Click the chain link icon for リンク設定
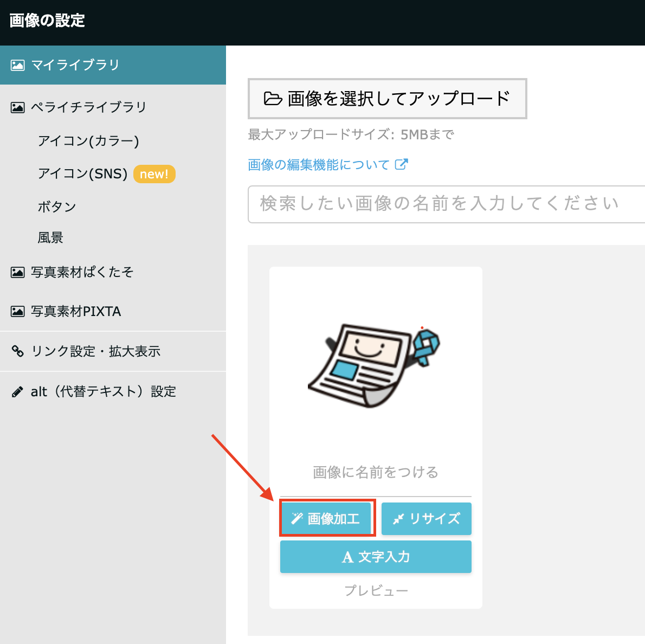The image size is (645, 644). (17, 351)
